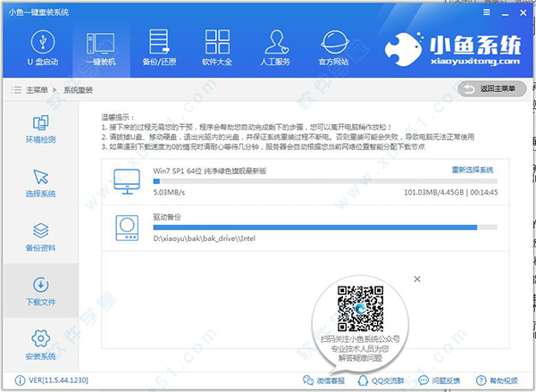This screenshot has height=392, width=536.
Task: Click the 驱动备份 progress bar
Action: tap(325, 228)
